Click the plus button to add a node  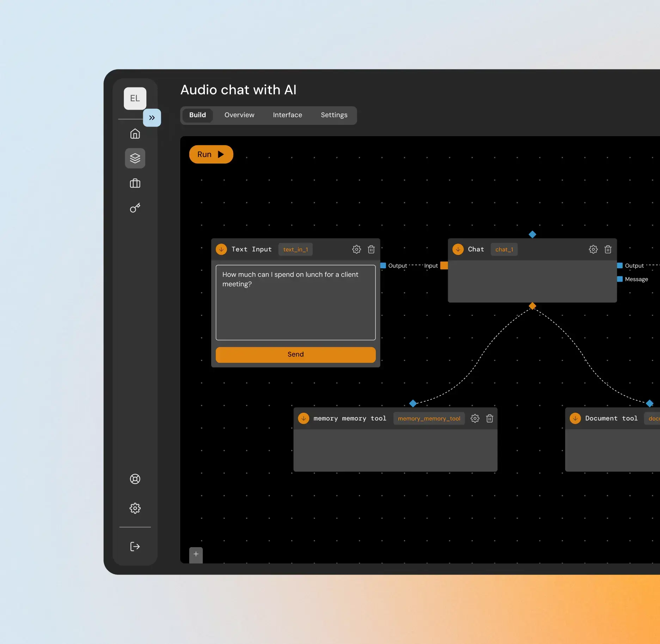coord(196,554)
